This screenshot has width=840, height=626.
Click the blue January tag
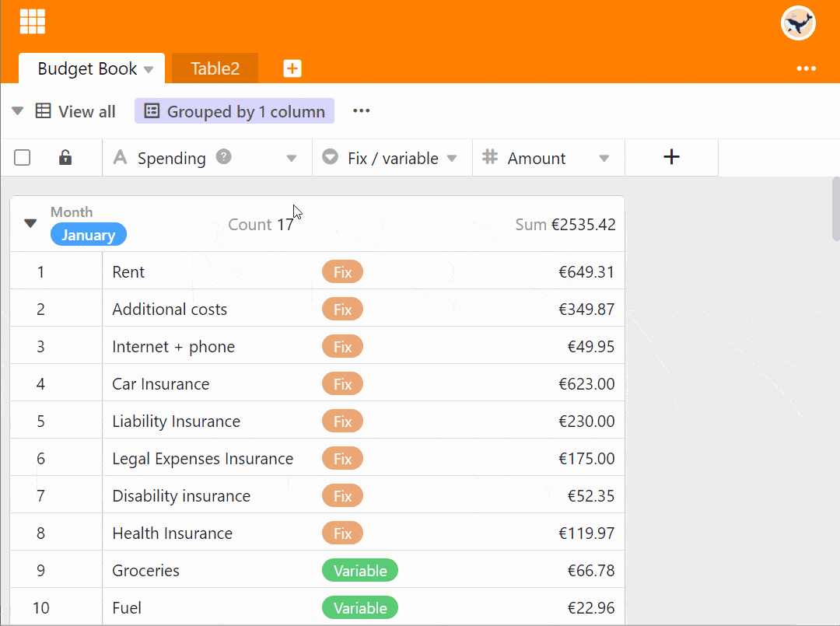click(88, 235)
